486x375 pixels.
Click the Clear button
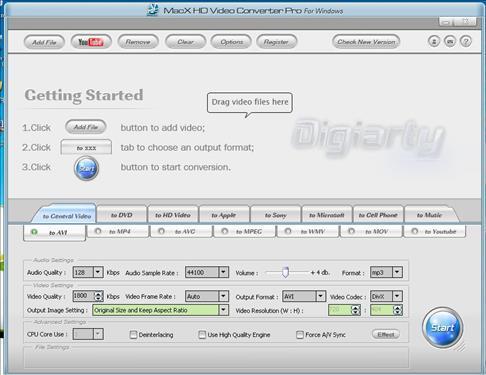(185, 42)
